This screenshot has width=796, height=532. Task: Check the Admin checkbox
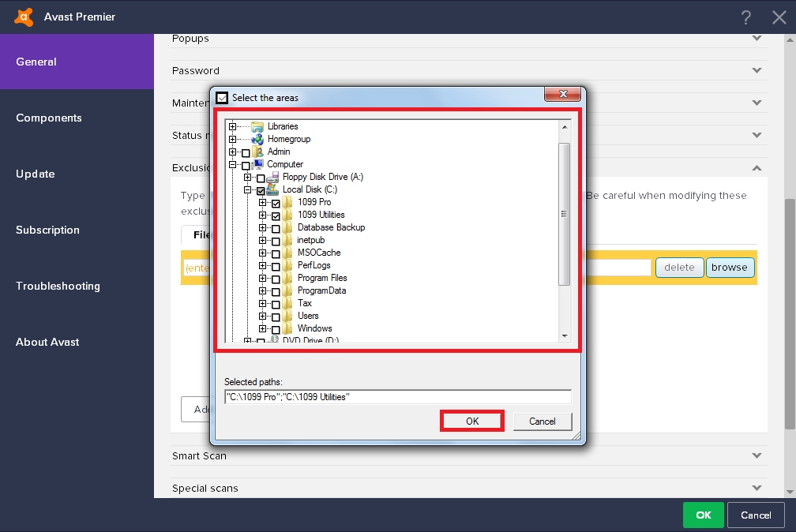[x=246, y=153]
